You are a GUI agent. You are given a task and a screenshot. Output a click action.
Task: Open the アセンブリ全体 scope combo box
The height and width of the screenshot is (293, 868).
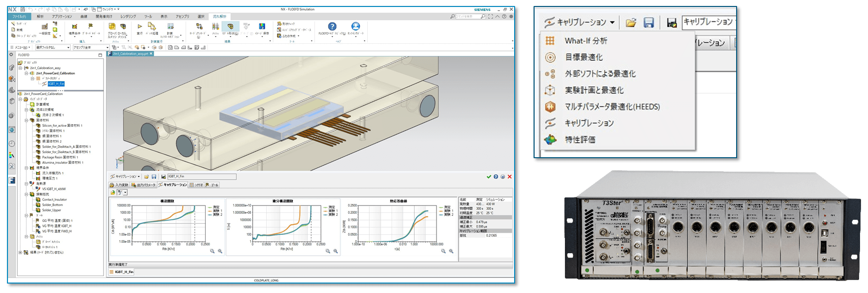click(x=90, y=47)
